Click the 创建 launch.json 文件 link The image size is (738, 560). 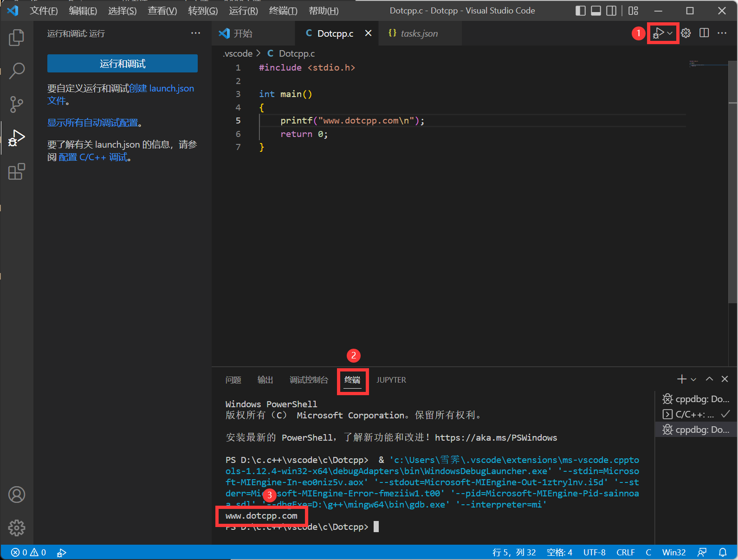[161, 88]
